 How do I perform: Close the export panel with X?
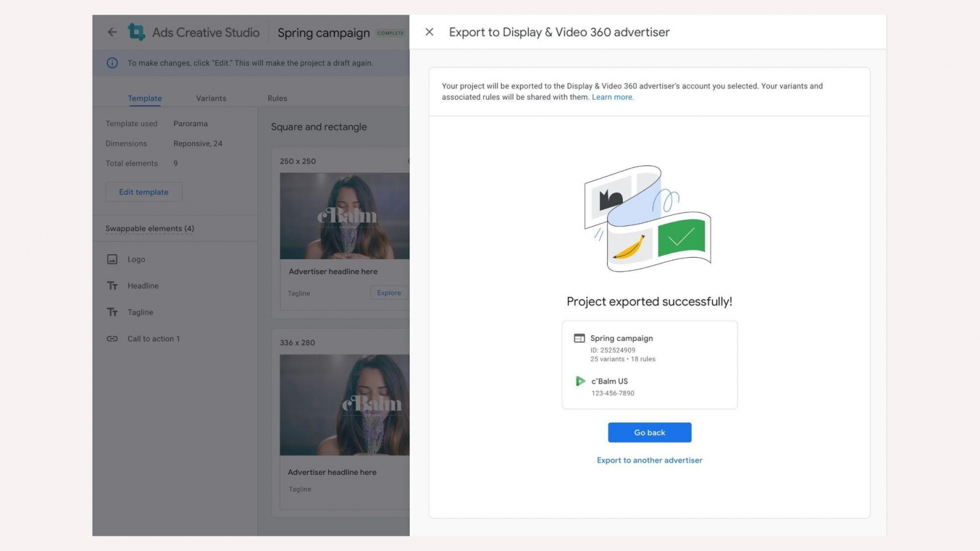tap(429, 32)
